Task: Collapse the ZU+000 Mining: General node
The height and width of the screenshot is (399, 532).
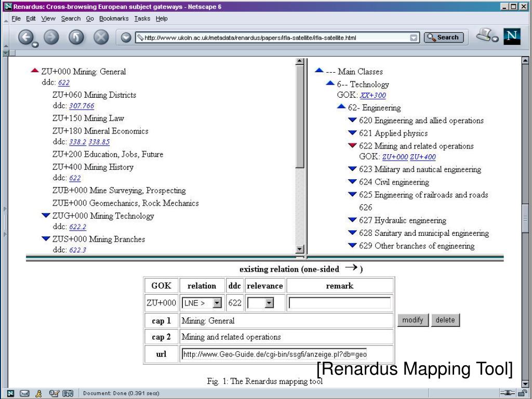Action: pyautogui.click(x=35, y=71)
